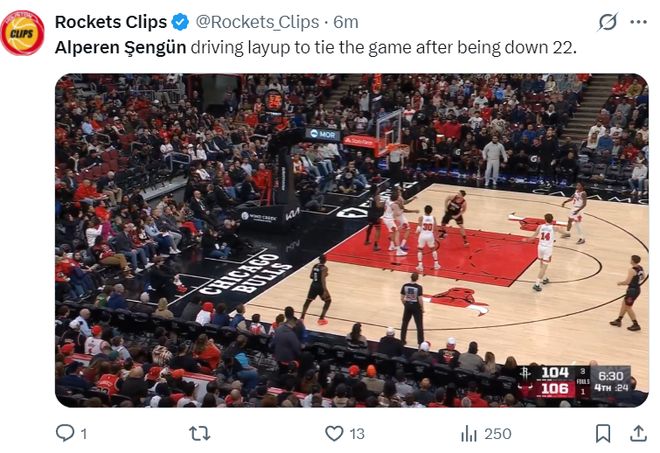Open the Rockets Clips profile avatar
This screenshot has width=660, height=453.
click(x=22, y=32)
